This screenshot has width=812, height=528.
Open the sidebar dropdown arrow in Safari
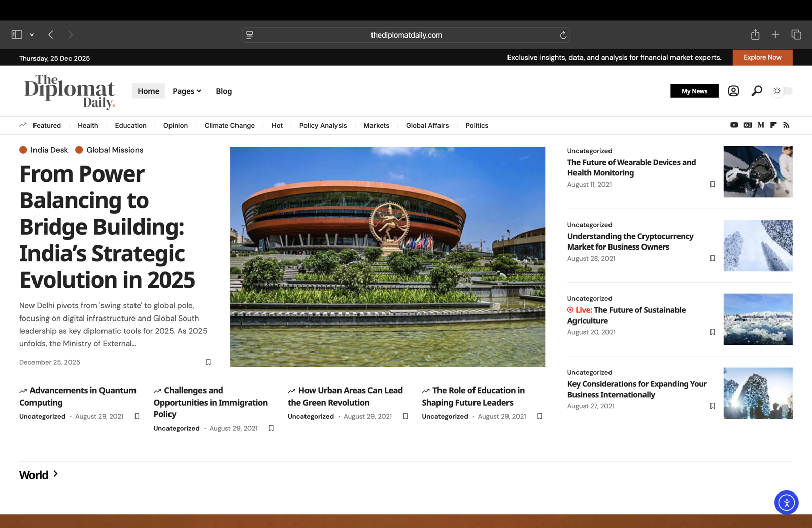click(32, 34)
